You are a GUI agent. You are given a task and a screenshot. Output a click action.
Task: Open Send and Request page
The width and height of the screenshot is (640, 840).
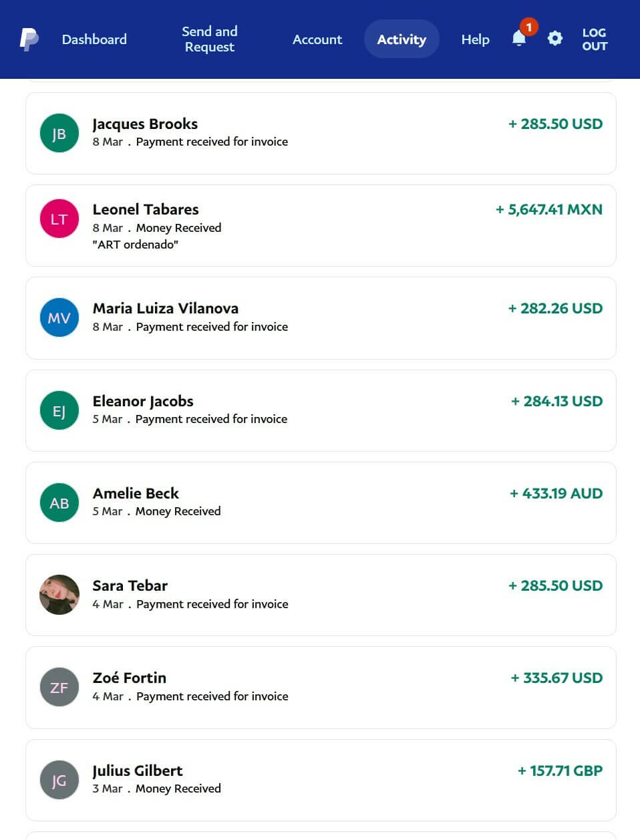(209, 39)
